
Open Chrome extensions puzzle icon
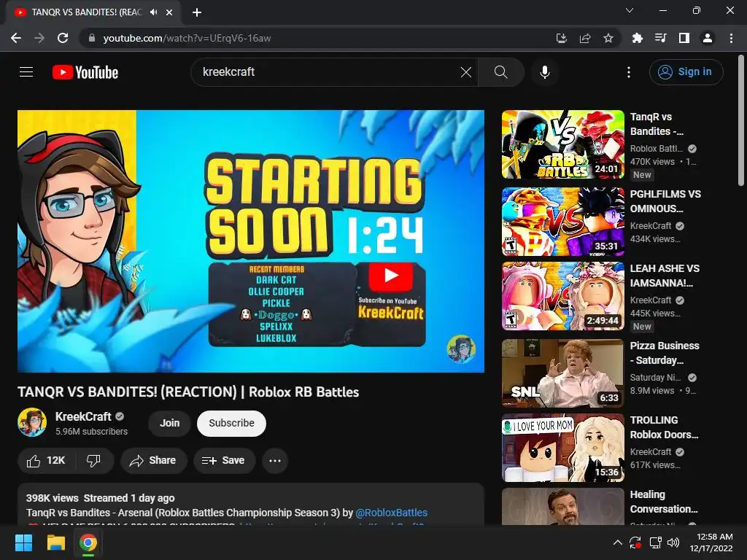pos(637,38)
